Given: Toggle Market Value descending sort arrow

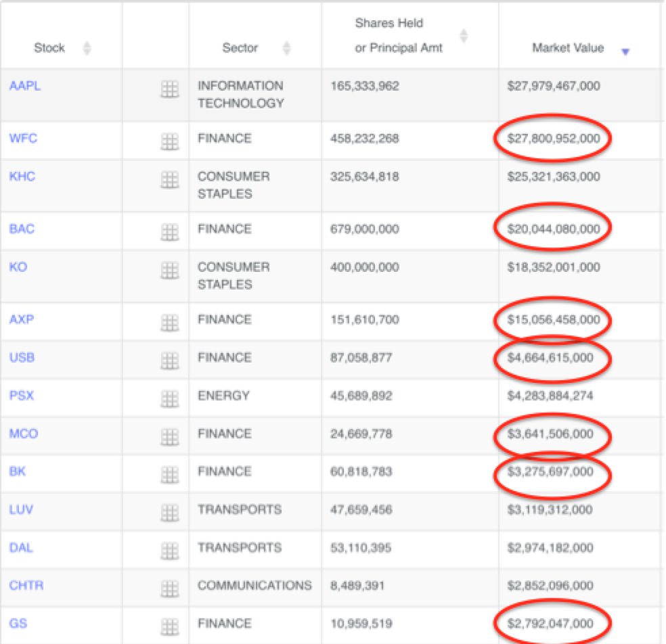Looking at the screenshot, I should (625, 52).
